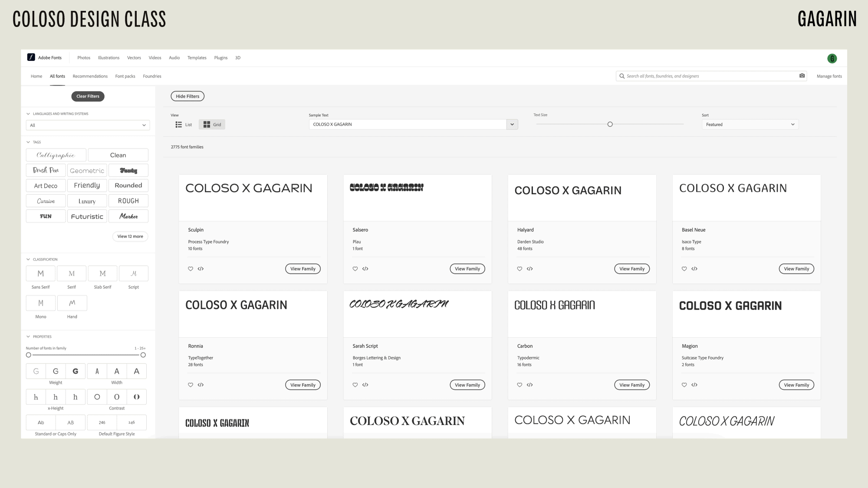The height and width of the screenshot is (488, 868).
Task: Open web project code for Ronnia
Action: point(201,385)
